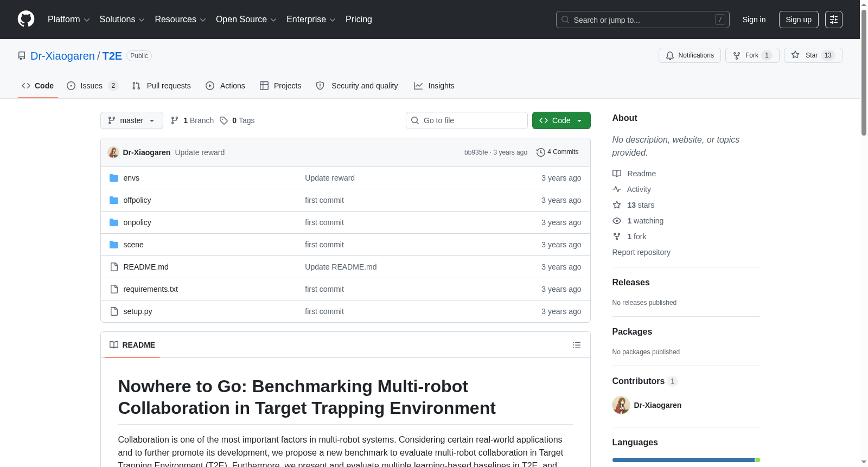Open the Security and quality tab
This screenshot has height=467, width=868.
(x=357, y=86)
